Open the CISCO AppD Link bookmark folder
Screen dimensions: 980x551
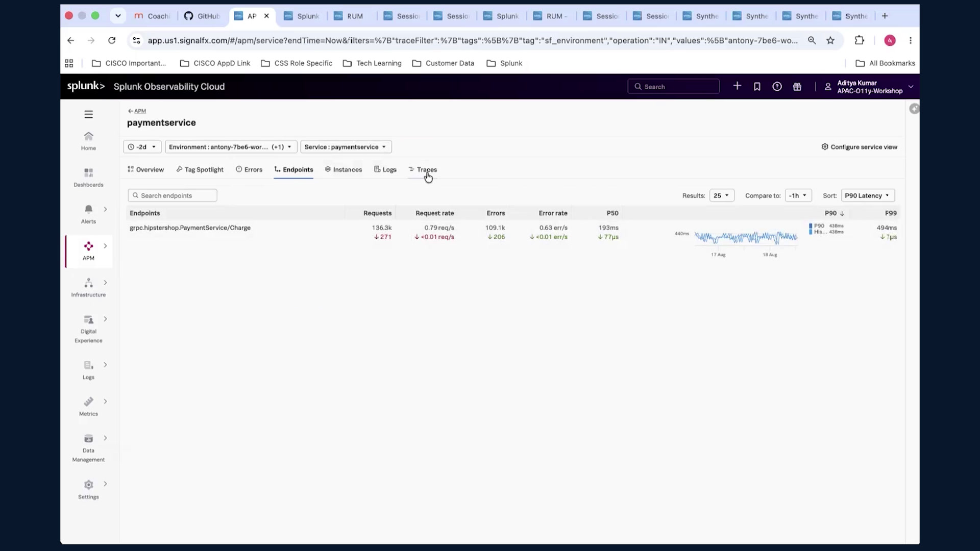215,63
